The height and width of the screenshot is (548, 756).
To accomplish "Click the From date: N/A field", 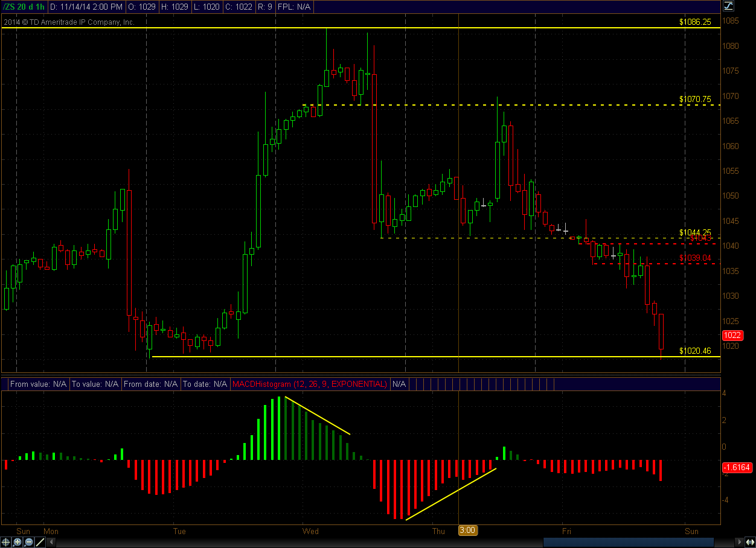I will click(151, 384).
